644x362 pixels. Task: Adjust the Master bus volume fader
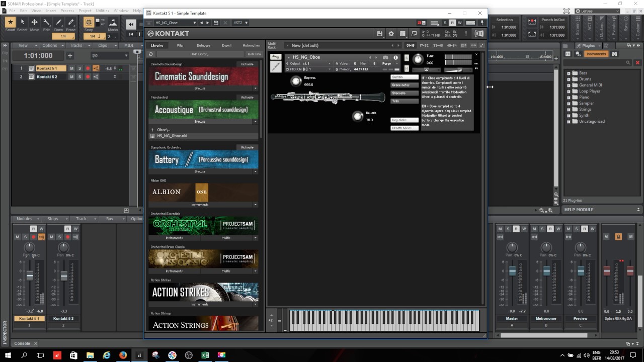click(512, 271)
